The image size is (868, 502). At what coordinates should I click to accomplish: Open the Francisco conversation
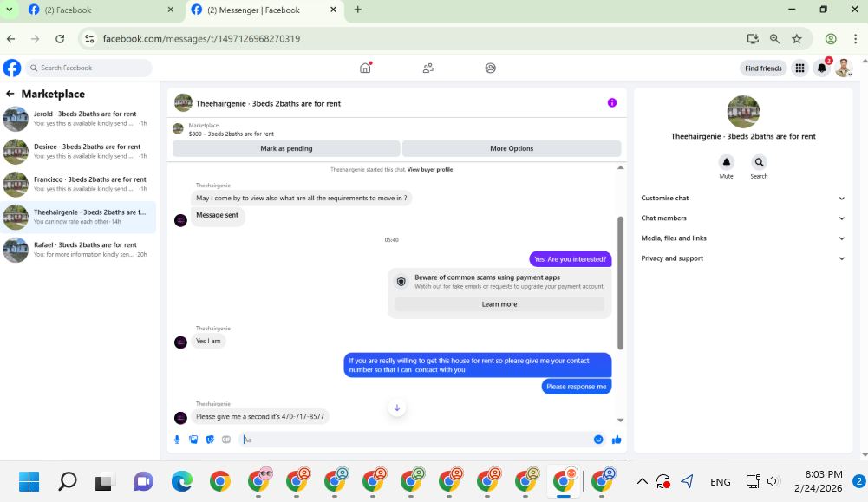[79, 184]
